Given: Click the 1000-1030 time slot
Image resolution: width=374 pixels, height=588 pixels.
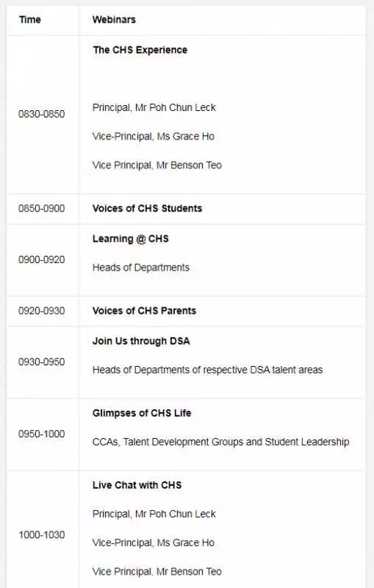Looking at the screenshot, I should tap(42, 535).
